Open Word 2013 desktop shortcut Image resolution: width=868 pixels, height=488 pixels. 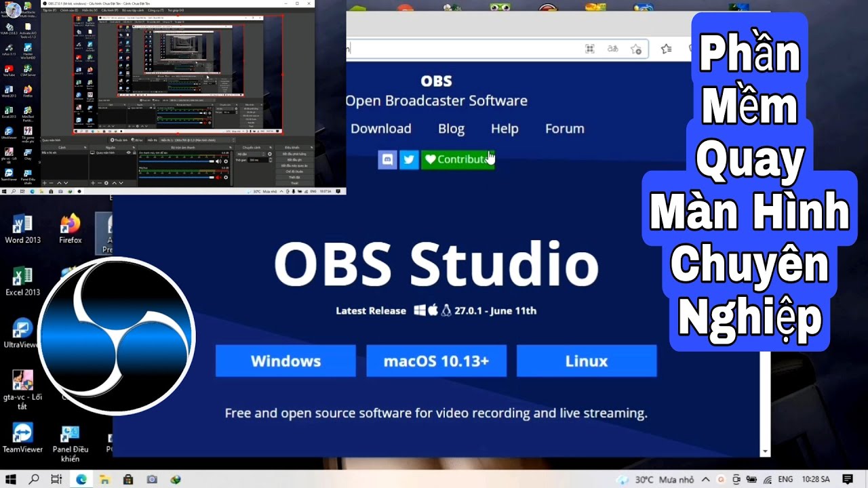click(x=22, y=229)
